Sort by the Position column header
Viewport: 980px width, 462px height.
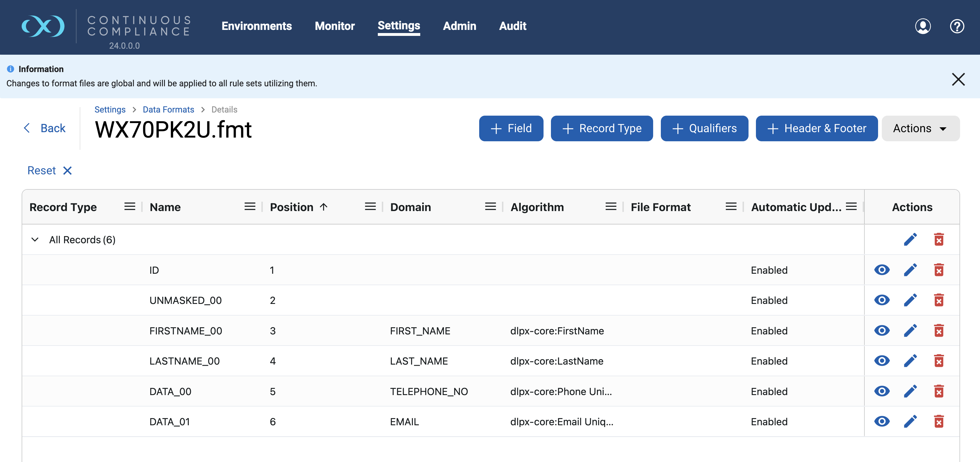pyautogui.click(x=292, y=207)
